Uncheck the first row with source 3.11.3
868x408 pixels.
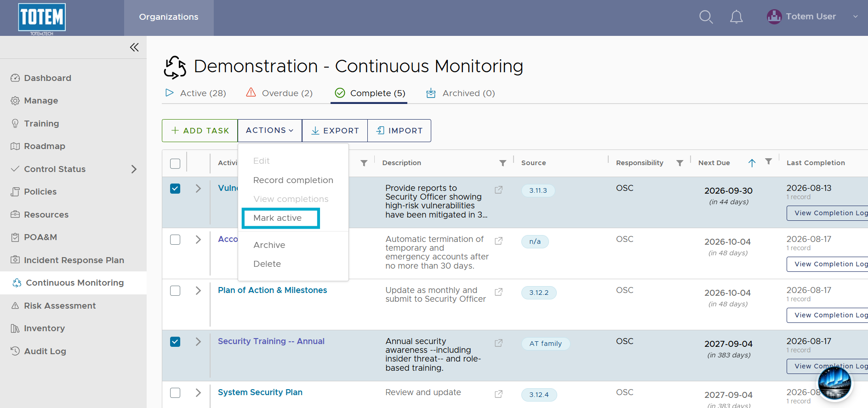click(175, 189)
